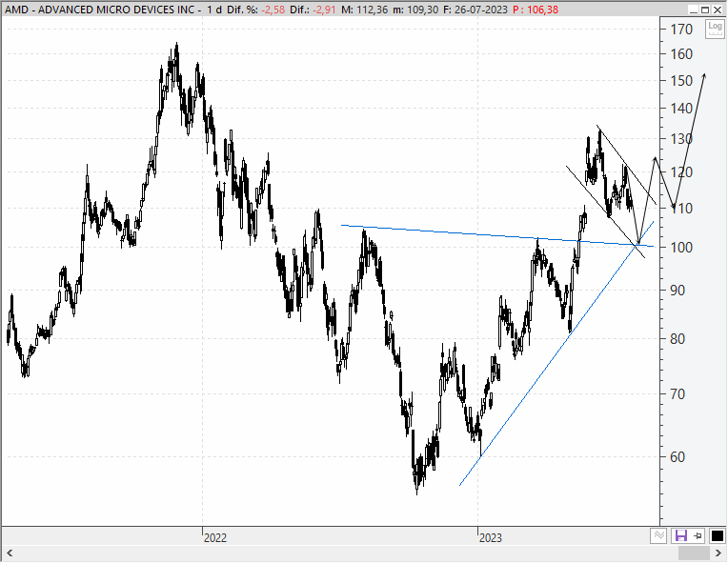The width and height of the screenshot is (728, 563).
Task: Click the scrollbar right arrow
Action: tap(718, 553)
